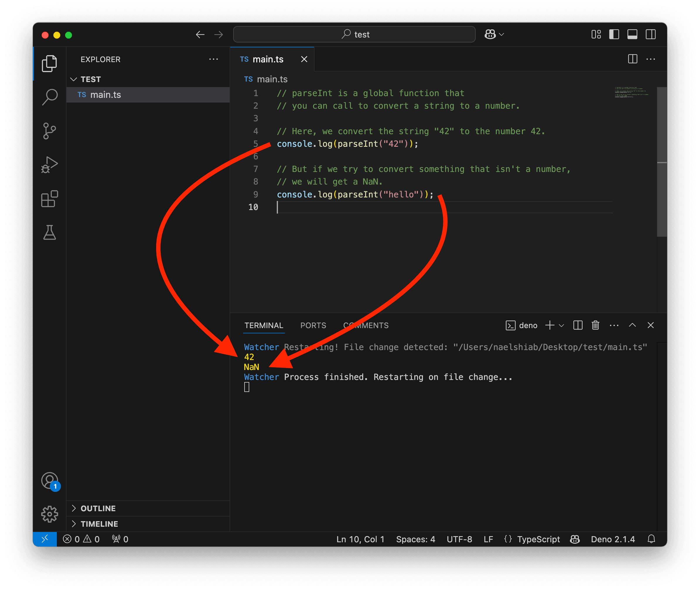Click TypeScript language mode in status bar

click(538, 539)
